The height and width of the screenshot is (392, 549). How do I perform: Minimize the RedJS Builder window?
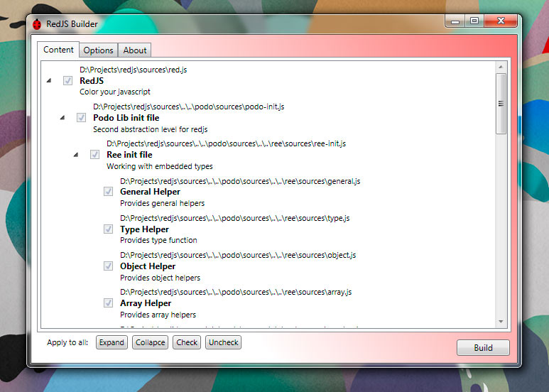[455, 21]
